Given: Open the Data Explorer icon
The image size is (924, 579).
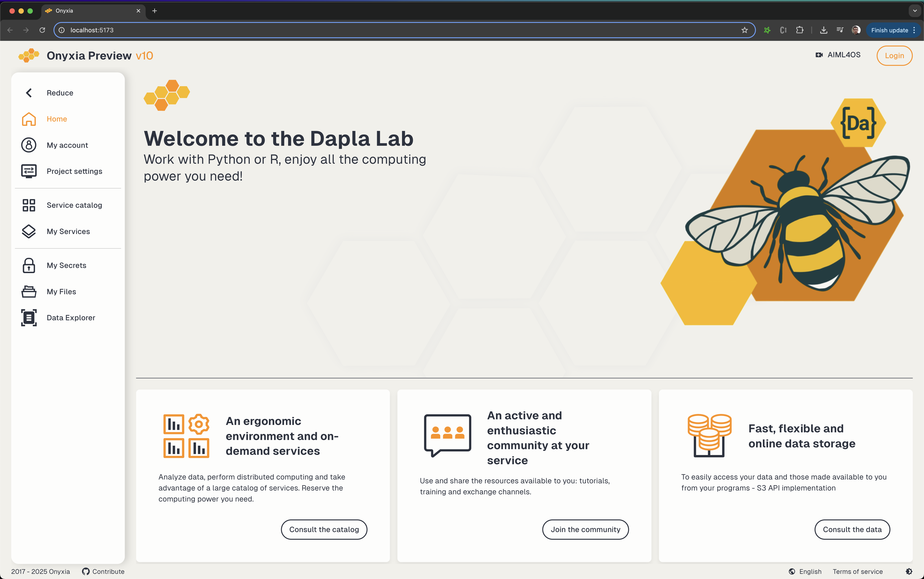Looking at the screenshot, I should (29, 317).
